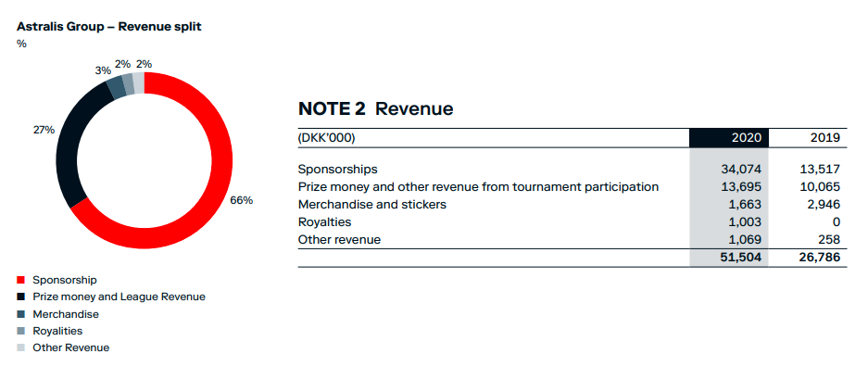This screenshot has height=379, width=868.
Task: Click the (DKK'000) unit label
Action: pyautogui.click(x=327, y=138)
